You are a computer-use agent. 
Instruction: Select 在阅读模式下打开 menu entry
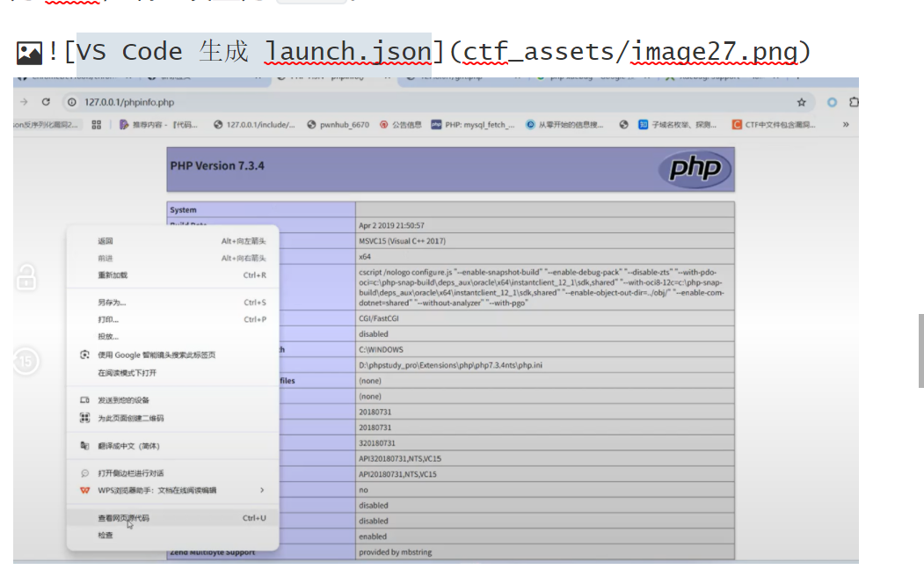click(172, 373)
